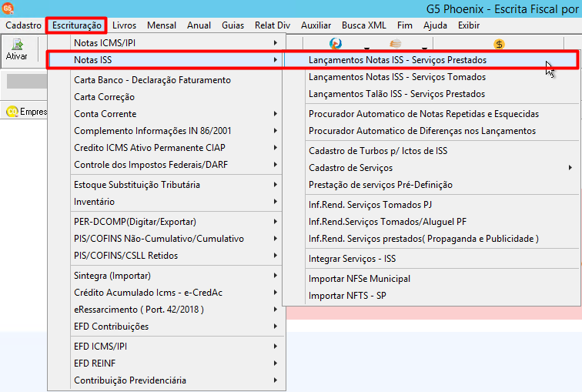582x392 pixels.
Task: Expand EFD ICMS/IPI submenu
Action: (x=166, y=347)
